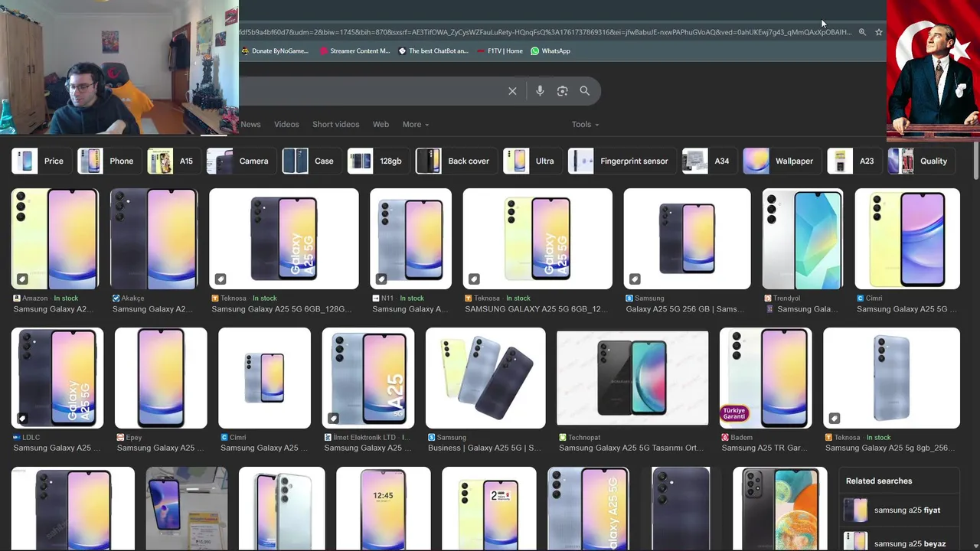
Task: Open the Samsung Business three-phones image
Action: pyautogui.click(x=485, y=378)
